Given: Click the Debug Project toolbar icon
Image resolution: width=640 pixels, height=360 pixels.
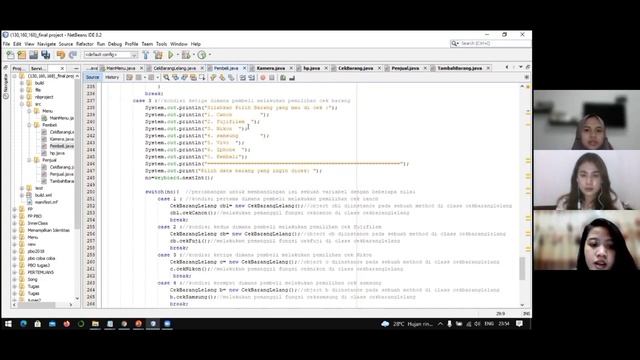Looking at the screenshot, I should pos(186,55).
